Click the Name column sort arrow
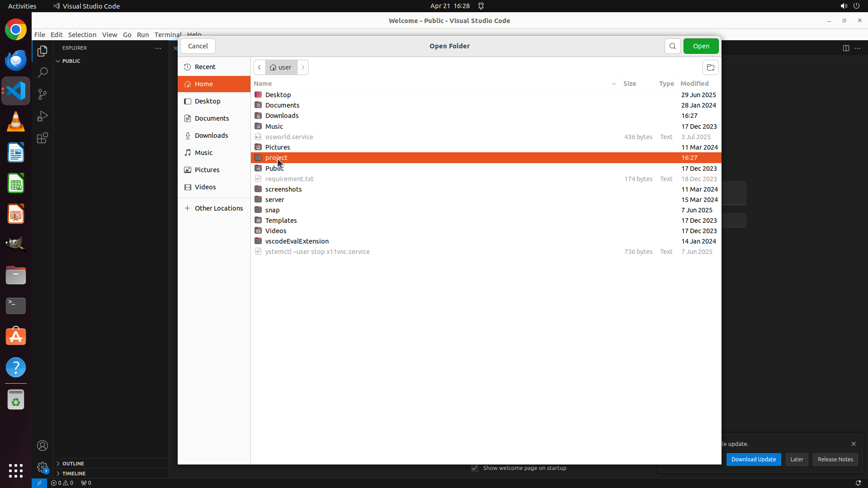The height and width of the screenshot is (488, 868). pos(613,84)
